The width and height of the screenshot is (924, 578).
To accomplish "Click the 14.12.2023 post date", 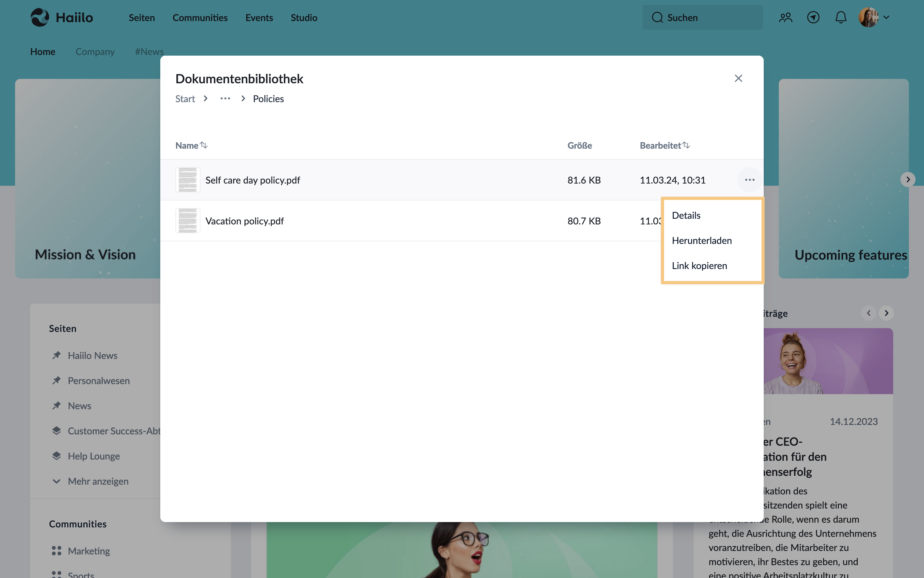I will click(x=854, y=422).
